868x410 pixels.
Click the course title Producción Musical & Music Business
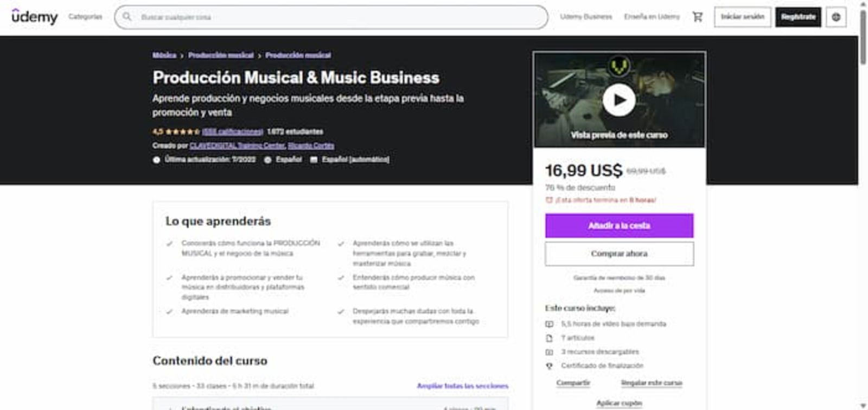(296, 78)
